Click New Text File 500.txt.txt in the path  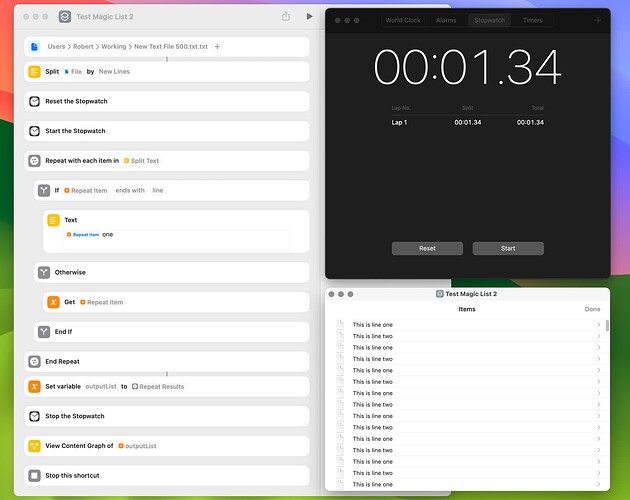171,47
